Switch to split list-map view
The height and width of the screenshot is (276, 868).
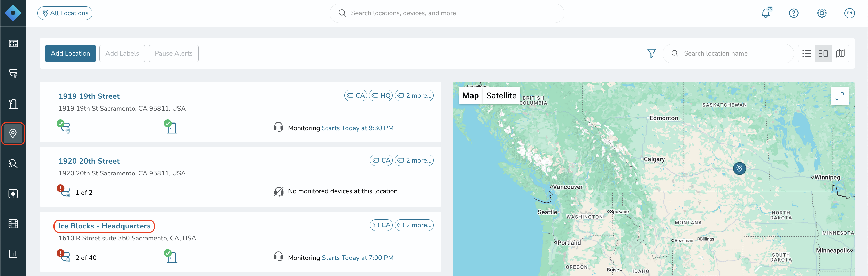pyautogui.click(x=823, y=53)
